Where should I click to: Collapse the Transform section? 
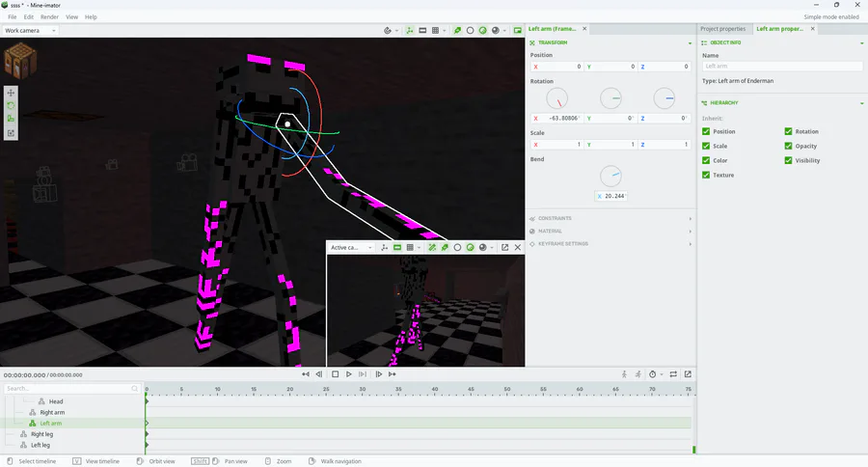(690, 42)
